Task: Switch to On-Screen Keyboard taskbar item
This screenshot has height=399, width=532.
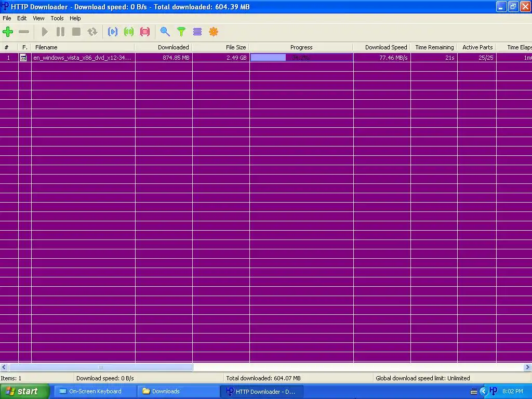Action: pos(95,392)
